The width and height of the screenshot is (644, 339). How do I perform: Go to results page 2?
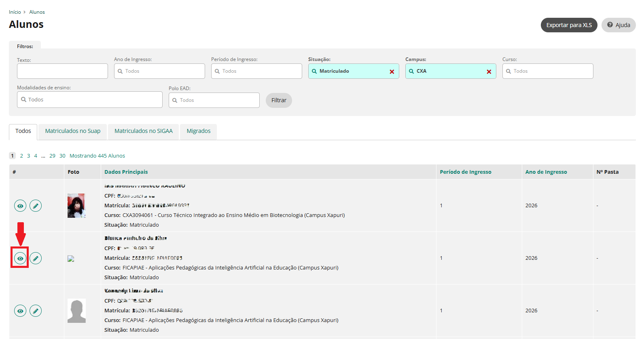(x=21, y=156)
